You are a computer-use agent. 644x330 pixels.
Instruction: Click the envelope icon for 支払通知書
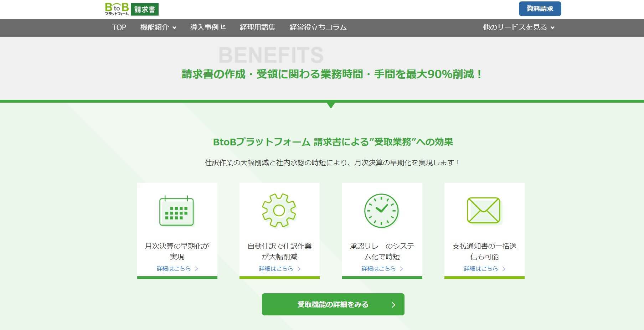[484, 210]
